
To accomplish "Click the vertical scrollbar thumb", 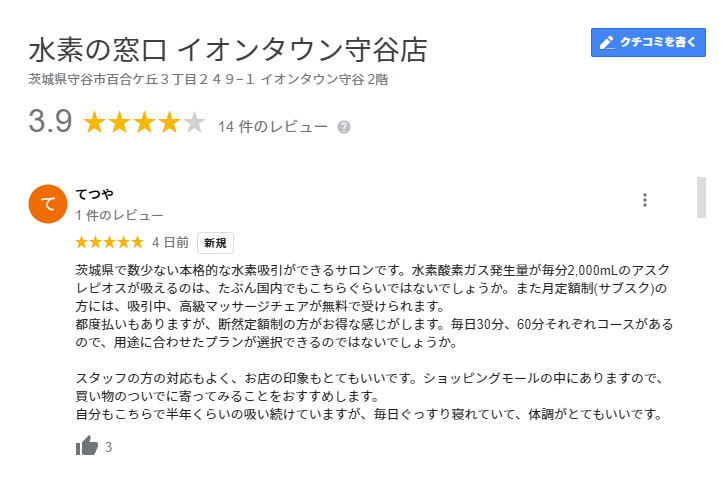I will (x=701, y=197).
